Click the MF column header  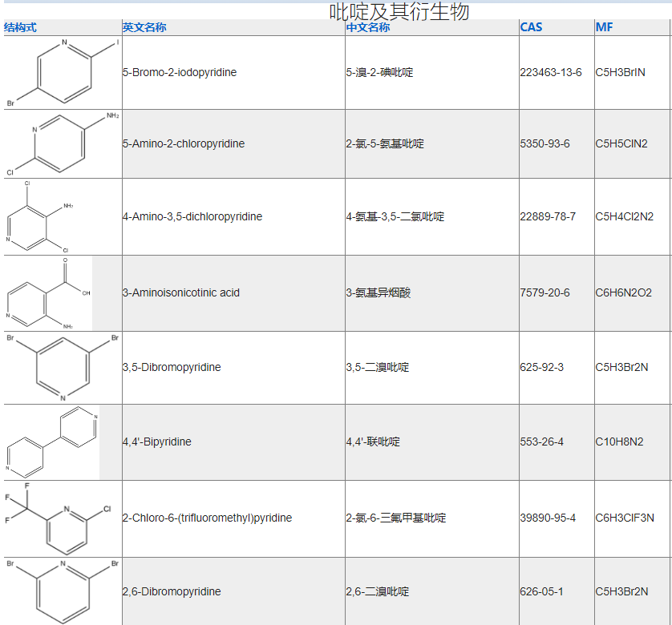(604, 27)
